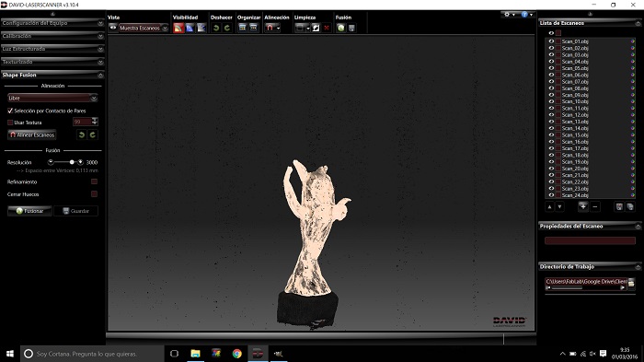Click the Alinear Escaneos button
The width and height of the screenshot is (644, 362).
[x=31, y=134]
